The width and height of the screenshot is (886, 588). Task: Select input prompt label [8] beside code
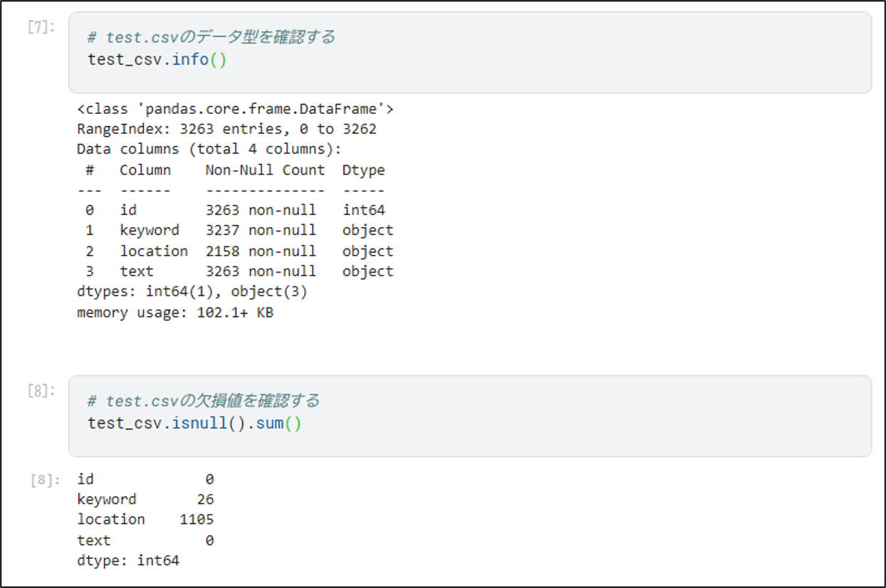click(41, 390)
